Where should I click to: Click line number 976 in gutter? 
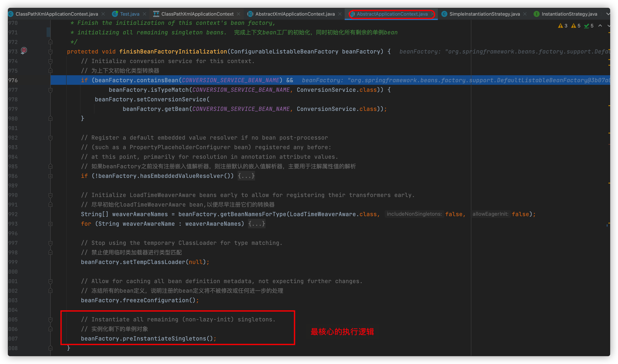pos(13,80)
